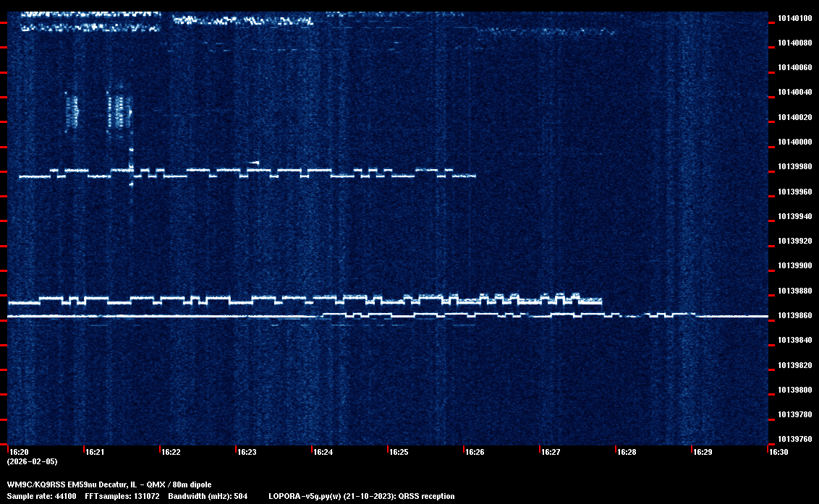Click the Bandwidth (mHz): 504 text
The height and width of the screenshot is (504, 819).
208,497
